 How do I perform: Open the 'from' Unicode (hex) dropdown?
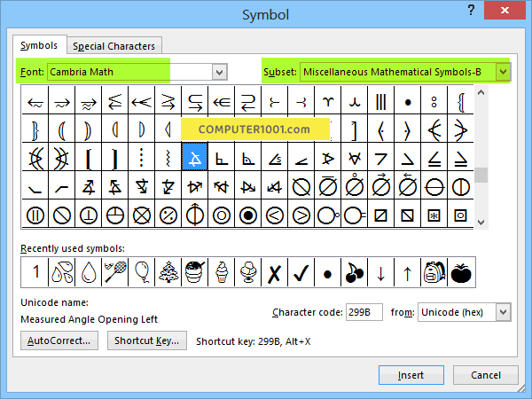(503, 312)
